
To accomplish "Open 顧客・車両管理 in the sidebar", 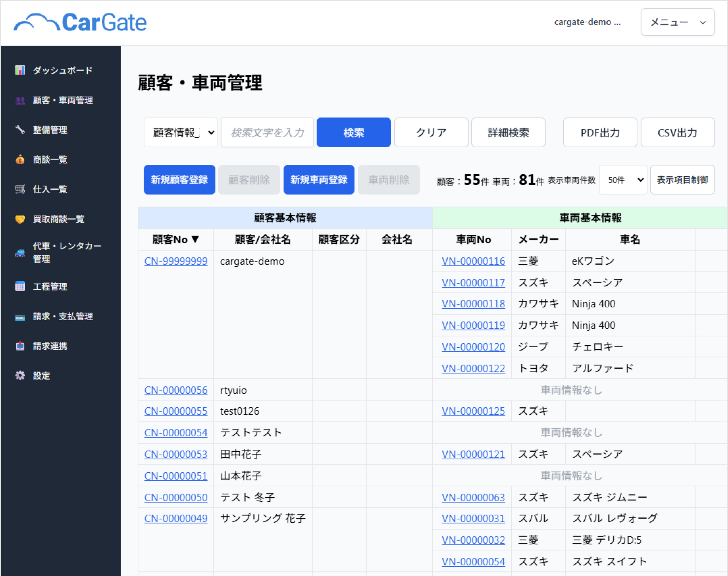I will tap(63, 100).
